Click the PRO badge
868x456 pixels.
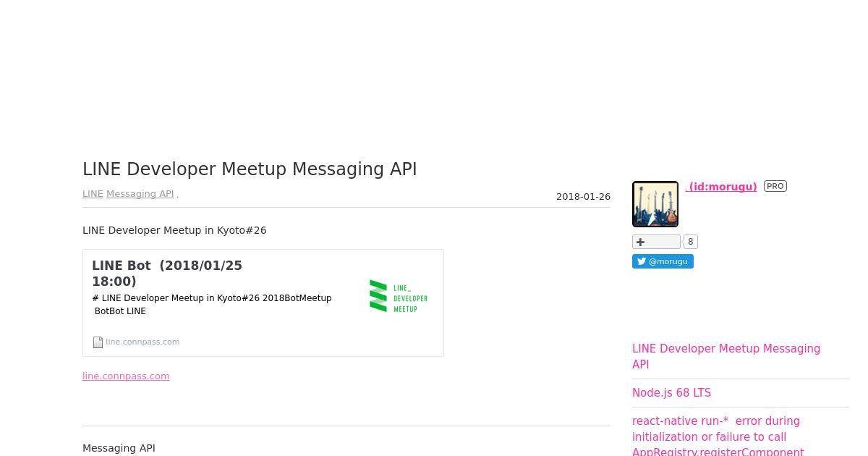click(775, 186)
